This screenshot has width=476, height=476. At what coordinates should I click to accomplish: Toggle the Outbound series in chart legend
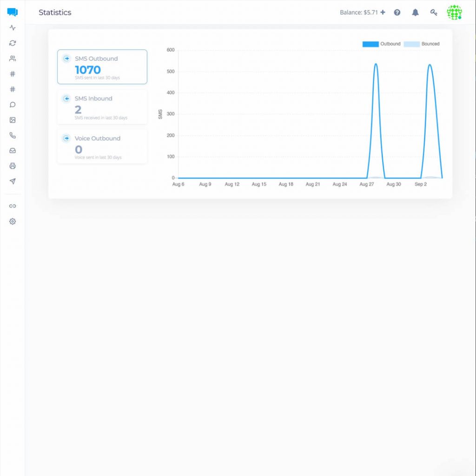pyautogui.click(x=381, y=44)
